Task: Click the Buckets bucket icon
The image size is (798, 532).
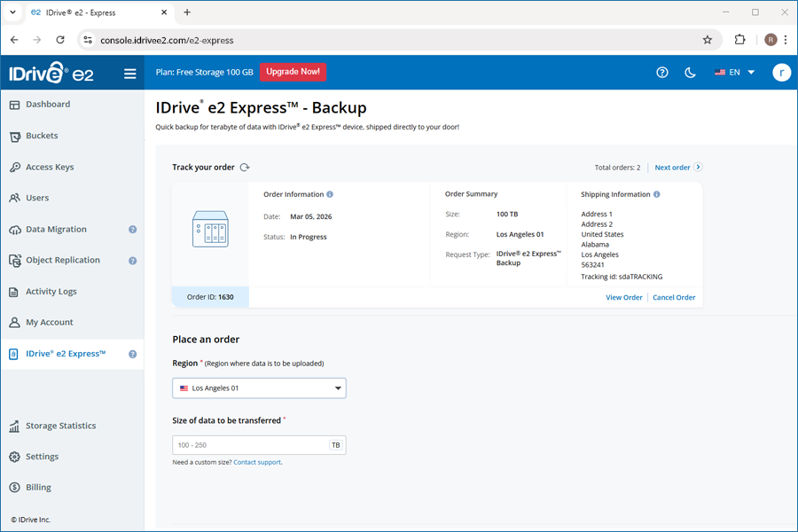Action: [x=15, y=137]
